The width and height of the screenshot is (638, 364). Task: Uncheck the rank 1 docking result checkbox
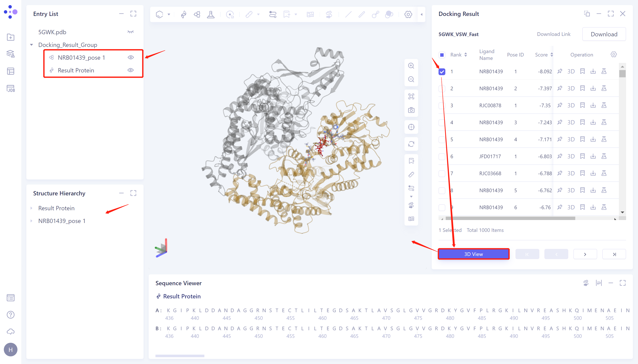(x=441, y=71)
